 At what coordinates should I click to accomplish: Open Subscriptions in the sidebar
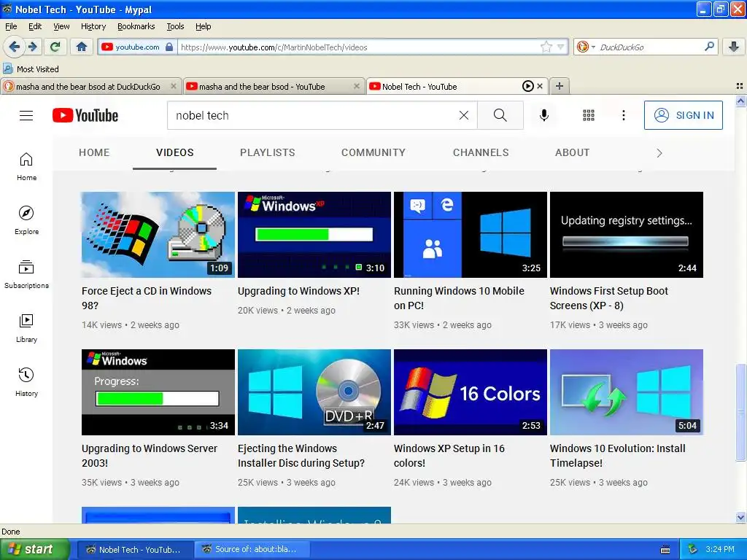26,274
